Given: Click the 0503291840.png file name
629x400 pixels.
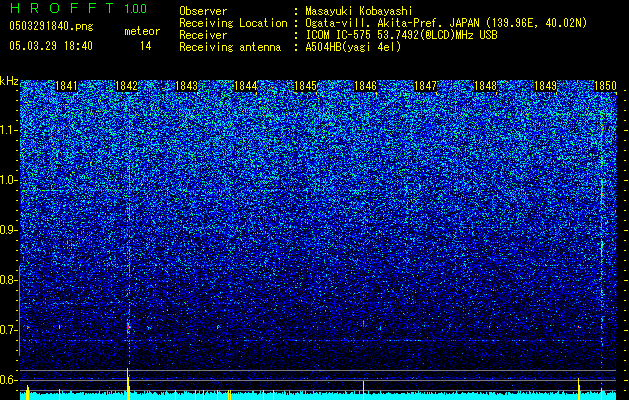Looking at the screenshot, I should click(51, 26).
